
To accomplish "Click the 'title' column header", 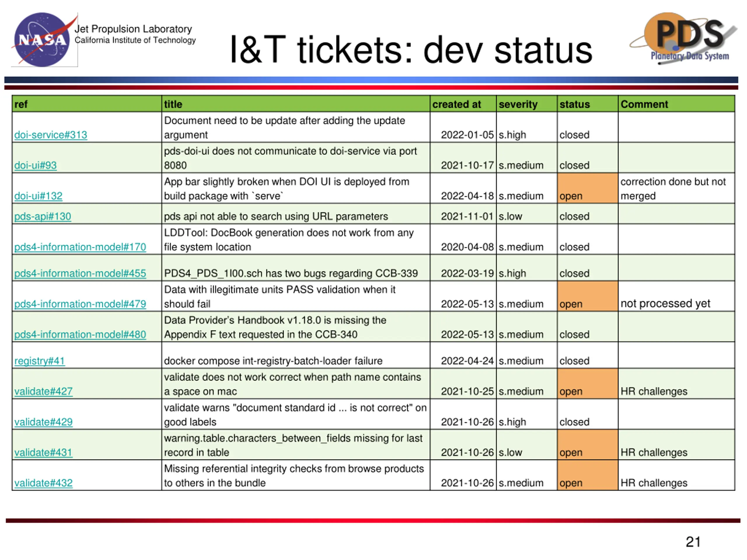I will click(x=296, y=104).
